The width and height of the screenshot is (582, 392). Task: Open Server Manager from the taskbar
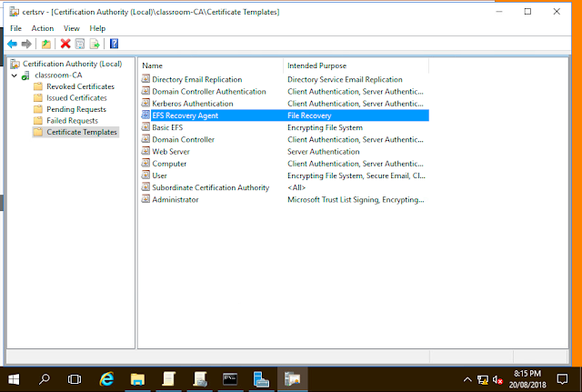261,379
